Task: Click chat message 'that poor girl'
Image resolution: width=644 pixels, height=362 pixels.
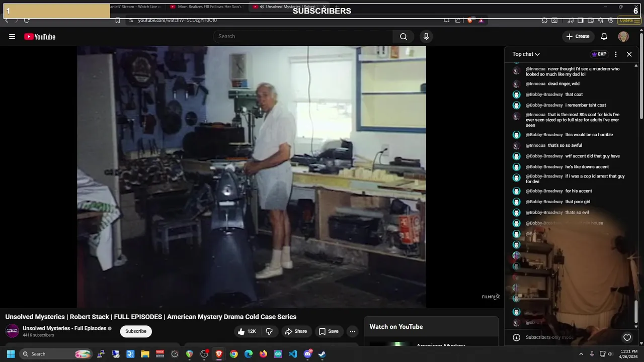Action: 578,202
